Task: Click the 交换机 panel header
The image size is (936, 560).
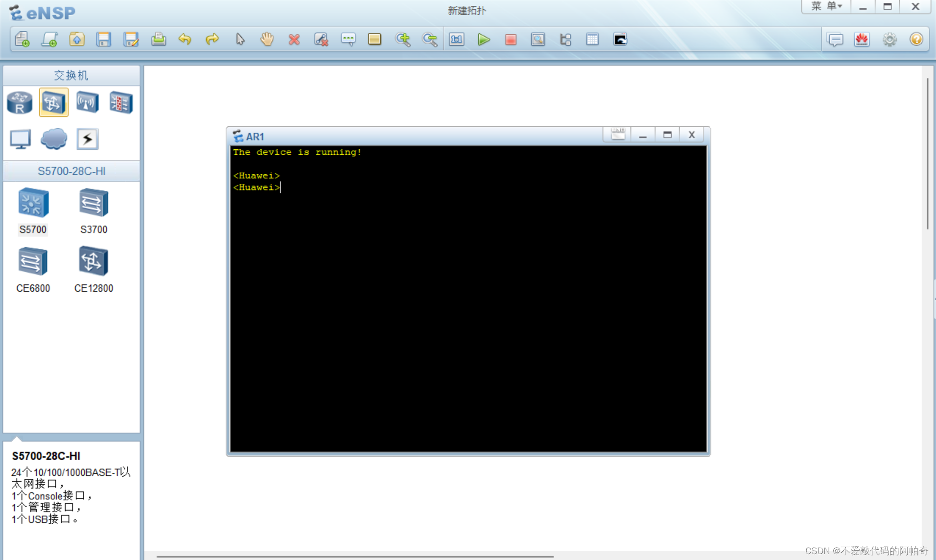Action: click(71, 75)
